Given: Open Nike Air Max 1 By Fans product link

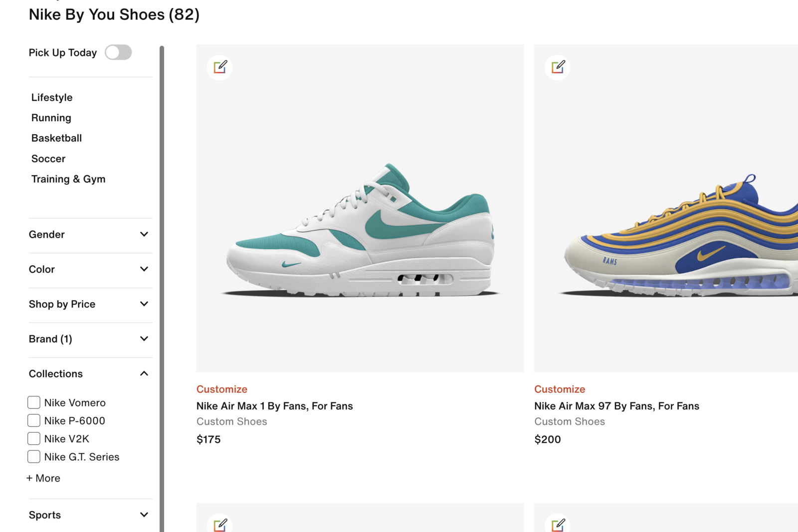Looking at the screenshot, I should pos(274,406).
